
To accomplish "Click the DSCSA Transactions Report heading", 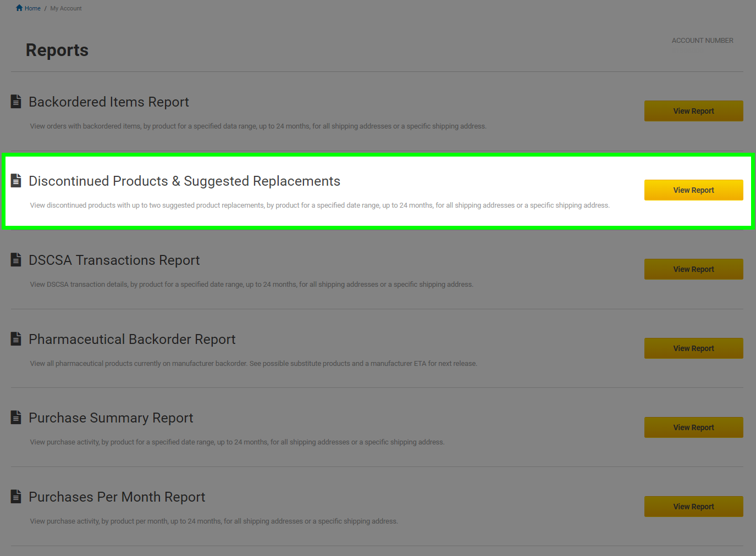I will pos(114,260).
